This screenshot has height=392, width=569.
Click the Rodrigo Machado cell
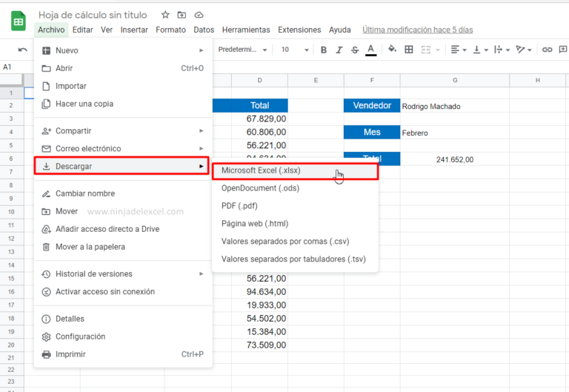pos(455,106)
